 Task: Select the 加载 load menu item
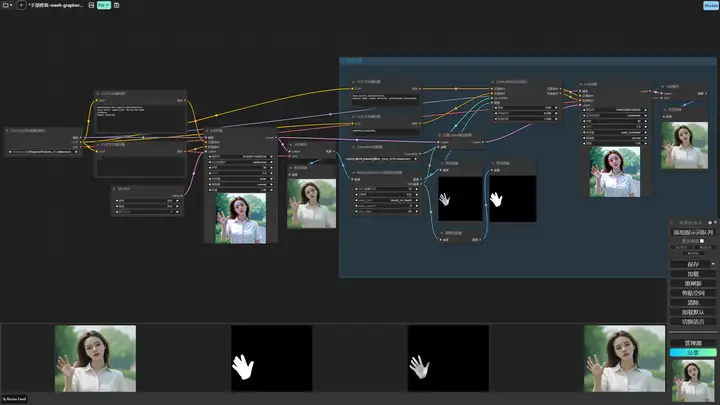pos(693,274)
